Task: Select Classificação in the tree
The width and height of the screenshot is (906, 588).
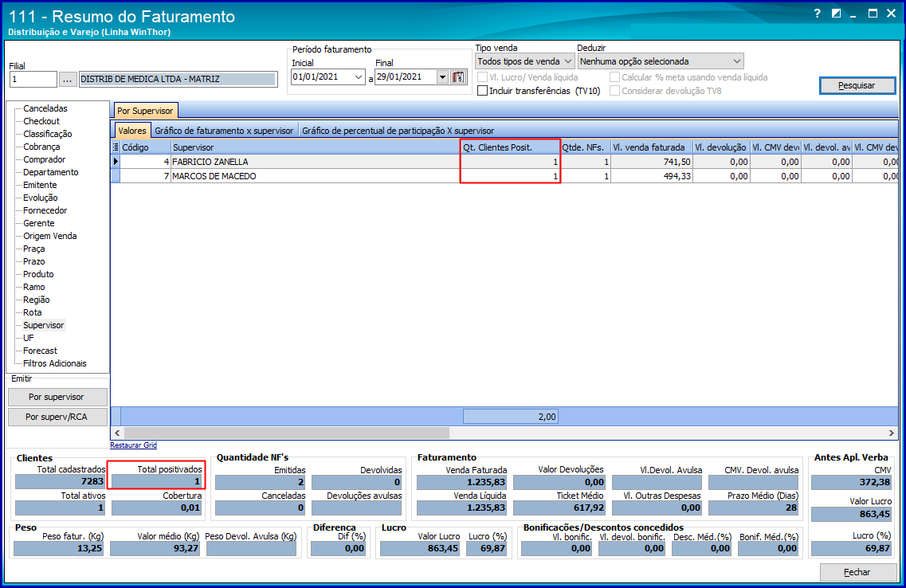Action: coord(47,134)
